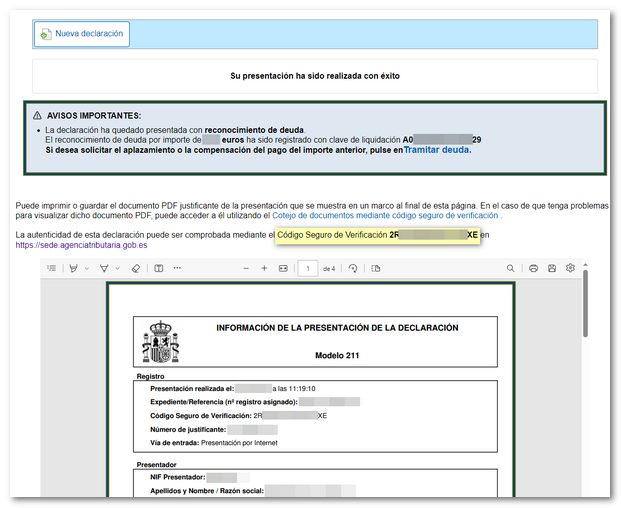
Task: Click the PDF page number field
Action: click(x=308, y=268)
